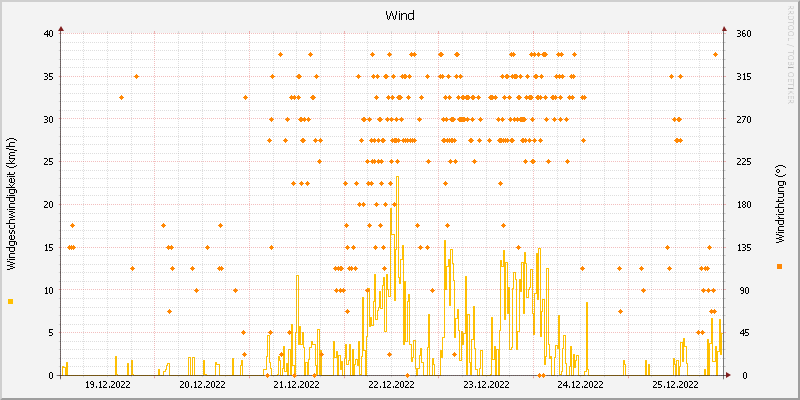Click the right axis value 135
This screenshot has height=400, width=800.
pyautogui.click(x=744, y=247)
